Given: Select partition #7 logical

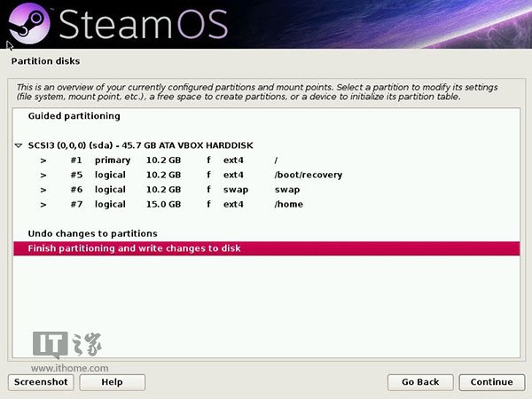Looking at the screenshot, I should point(267,204).
